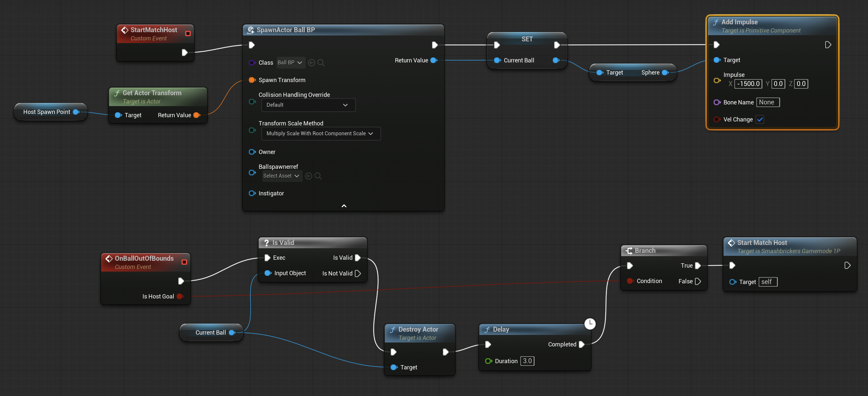Click the Spawn Transform orange pin

(x=252, y=80)
